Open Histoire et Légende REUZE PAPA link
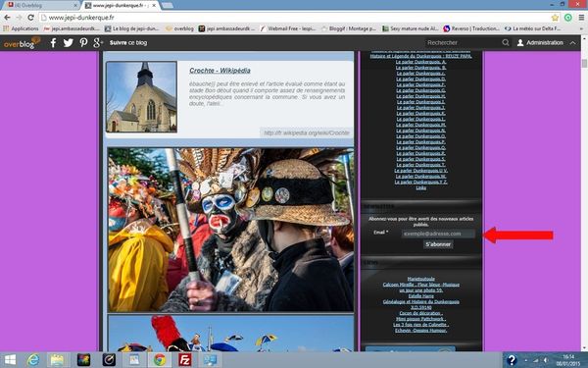 420,56
